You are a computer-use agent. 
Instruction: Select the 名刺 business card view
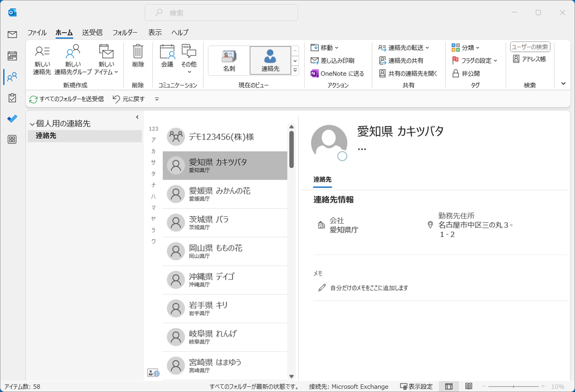(x=229, y=60)
